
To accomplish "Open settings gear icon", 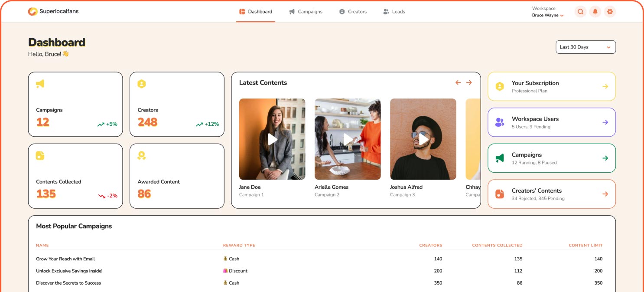I will (610, 12).
